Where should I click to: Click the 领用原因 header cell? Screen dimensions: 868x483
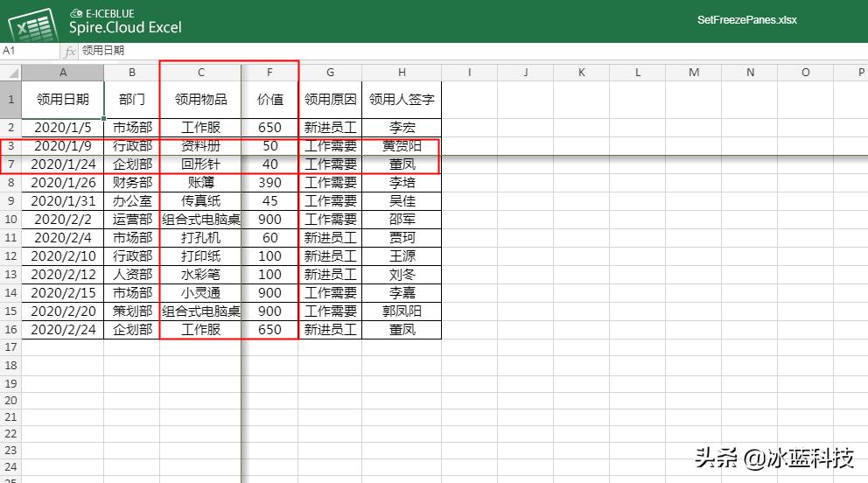(x=330, y=100)
